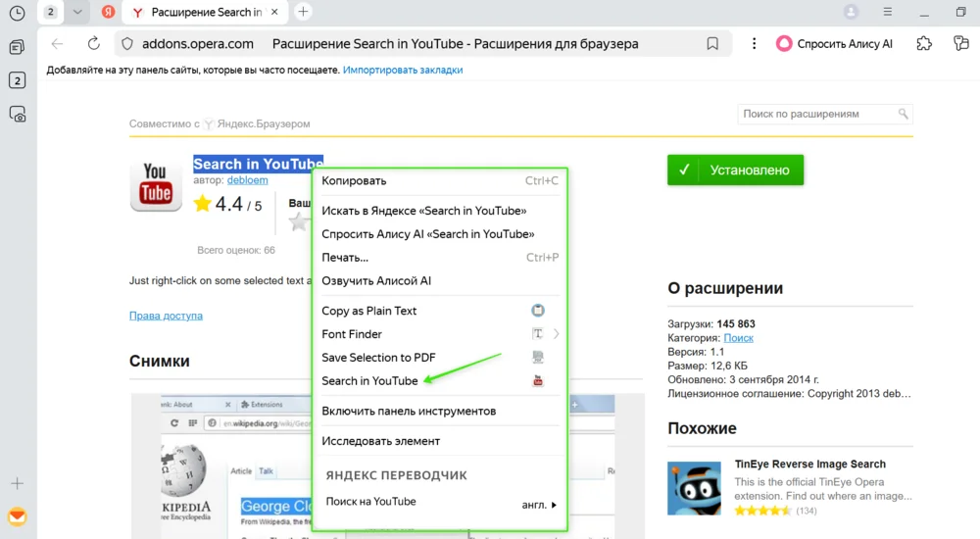Click the yellow star next to 4.4 rating

coord(203,203)
